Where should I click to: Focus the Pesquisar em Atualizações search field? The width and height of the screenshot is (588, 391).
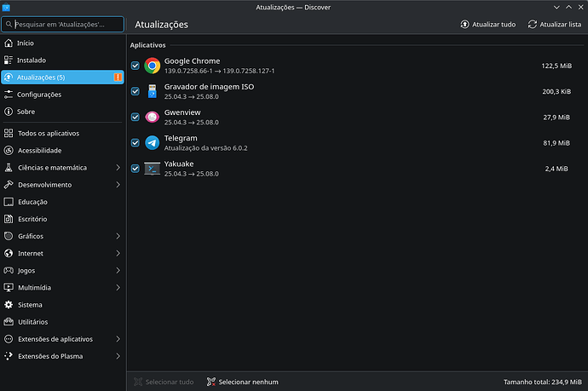[66, 25]
